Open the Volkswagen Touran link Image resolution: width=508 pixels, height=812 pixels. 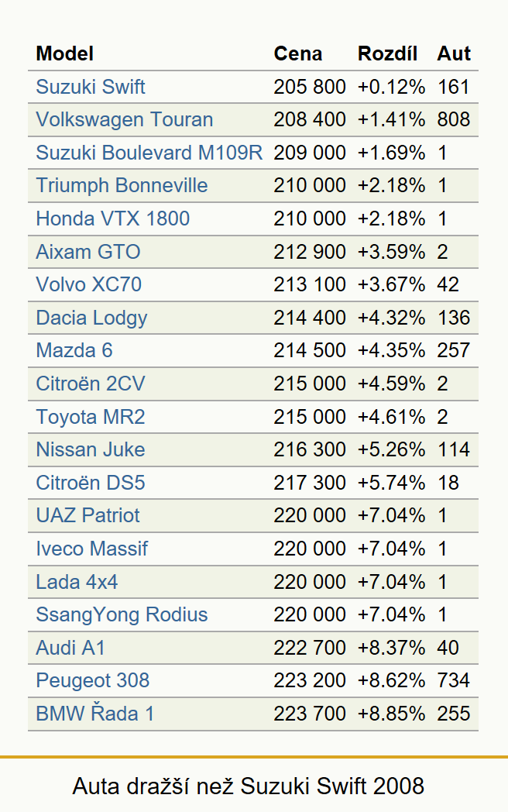pos(124,119)
